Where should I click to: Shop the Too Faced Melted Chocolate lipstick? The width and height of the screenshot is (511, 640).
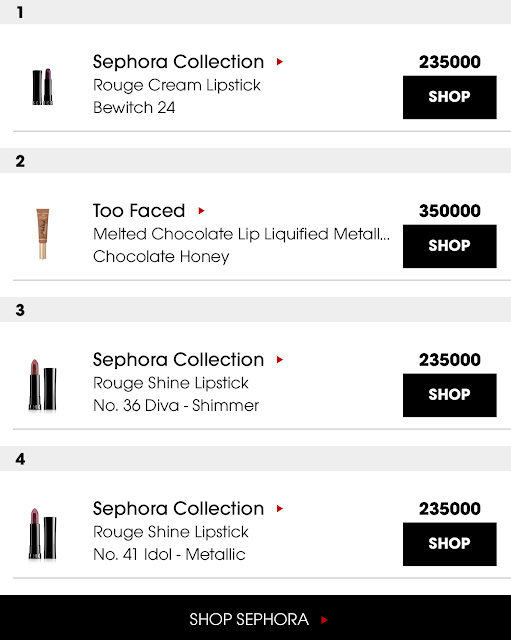tap(449, 246)
